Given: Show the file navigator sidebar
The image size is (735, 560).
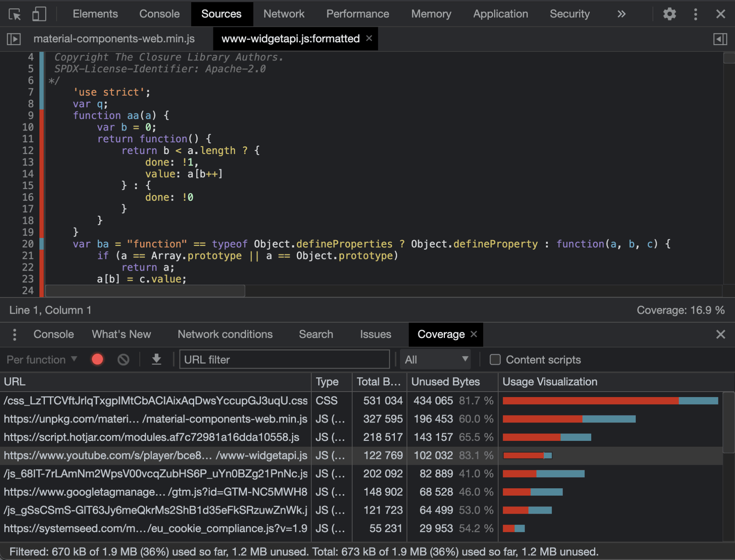Looking at the screenshot, I should point(14,39).
